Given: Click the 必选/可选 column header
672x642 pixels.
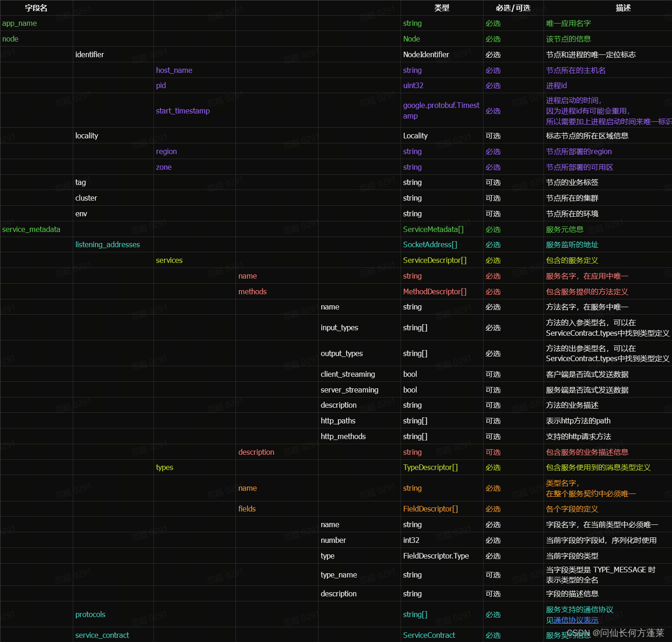Looking at the screenshot, I should point(513,8).
